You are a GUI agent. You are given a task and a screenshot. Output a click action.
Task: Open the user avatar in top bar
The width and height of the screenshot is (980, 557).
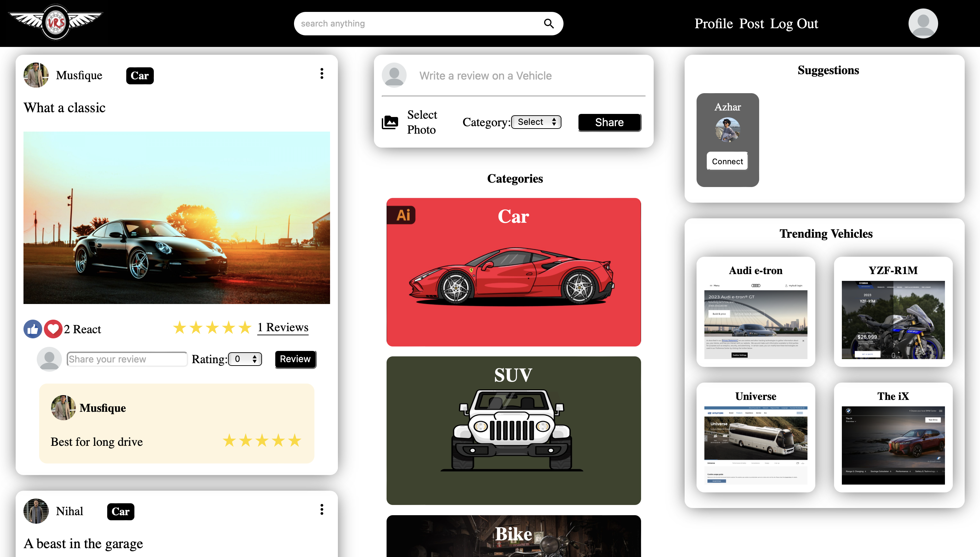[x=922, y=23]
